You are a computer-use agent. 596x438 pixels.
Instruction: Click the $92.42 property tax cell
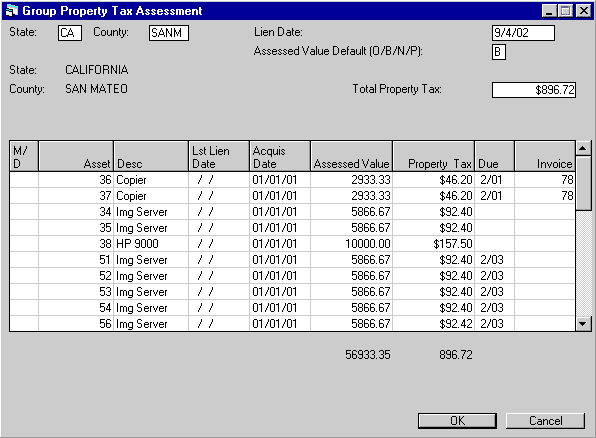pyautogui.click(x=433, y=324)
